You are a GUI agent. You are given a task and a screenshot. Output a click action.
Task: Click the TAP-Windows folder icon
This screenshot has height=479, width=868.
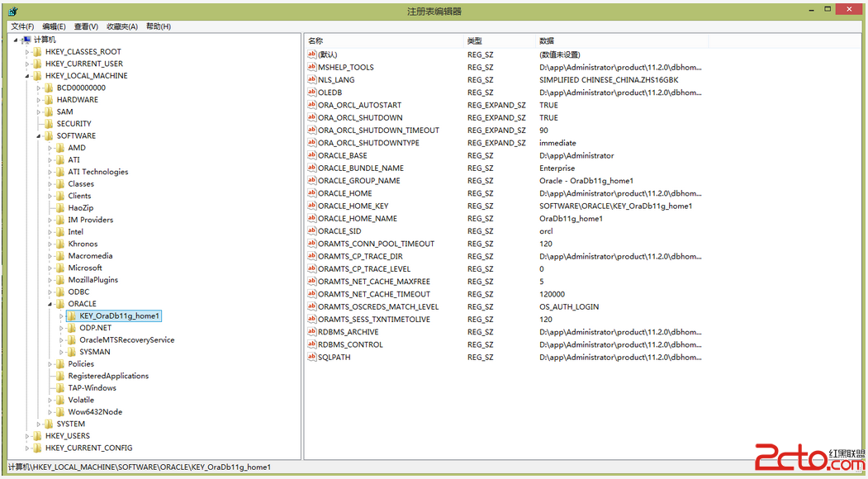pyautogui.click(x=60, y=388)
